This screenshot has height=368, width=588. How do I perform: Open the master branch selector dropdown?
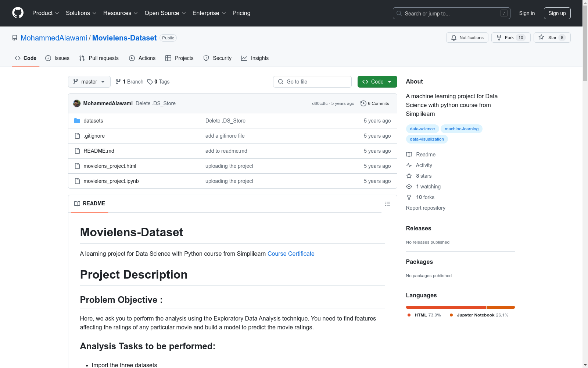(89, 82)
